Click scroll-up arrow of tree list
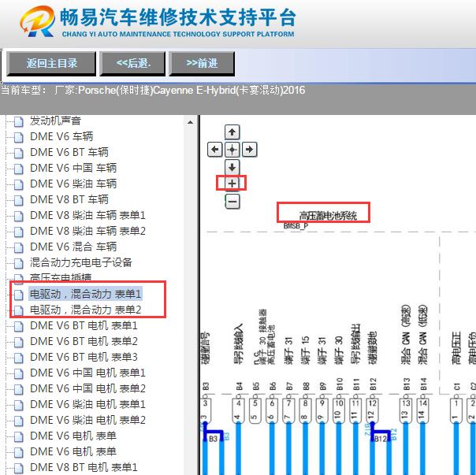Image resolution: width=476 pixels, height=475 pixels. coord(191,122)
